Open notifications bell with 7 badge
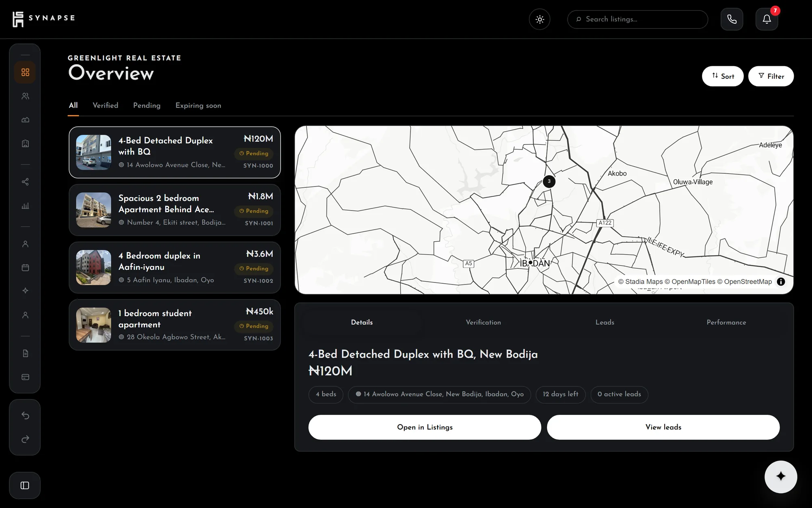The width and height of the screenshot is (812, 508). [767, 19]
